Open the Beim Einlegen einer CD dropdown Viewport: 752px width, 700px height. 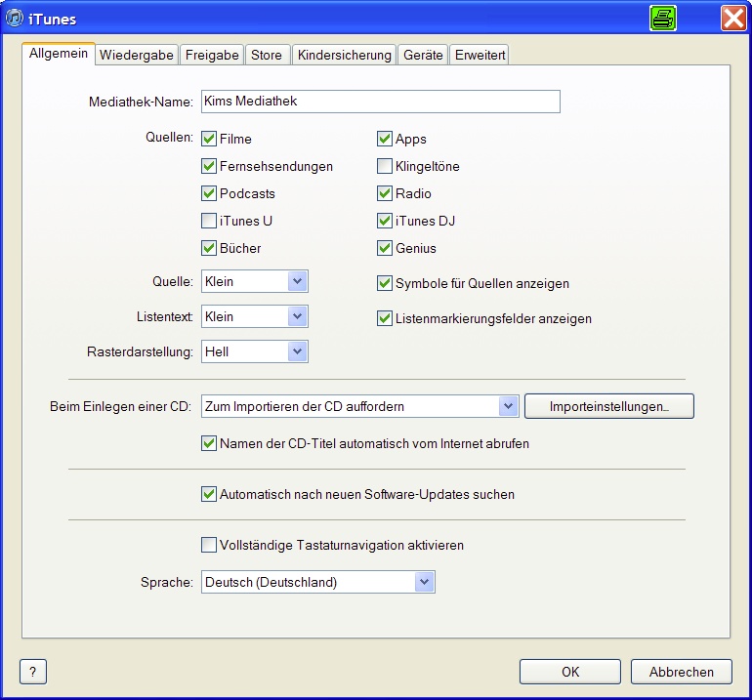pos(507,406)
